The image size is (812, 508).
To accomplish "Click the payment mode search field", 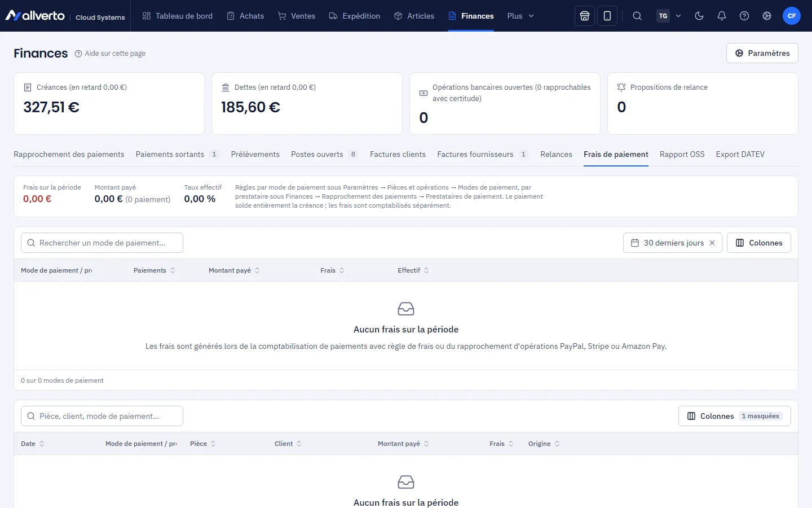I will coord(102,243).
